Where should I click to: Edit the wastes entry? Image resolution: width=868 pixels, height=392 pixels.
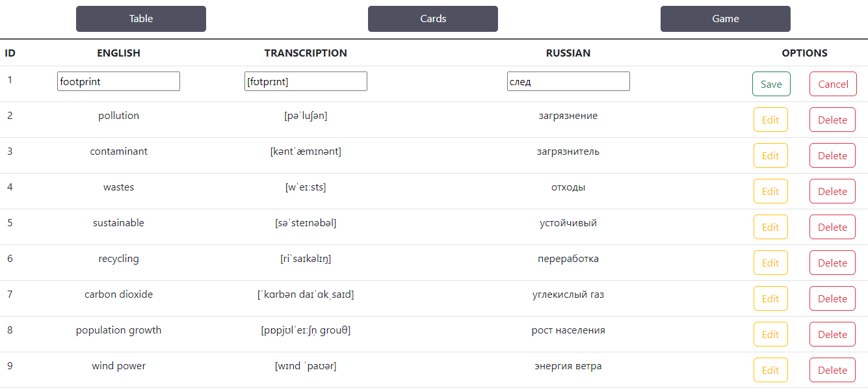tap(770, 190)
